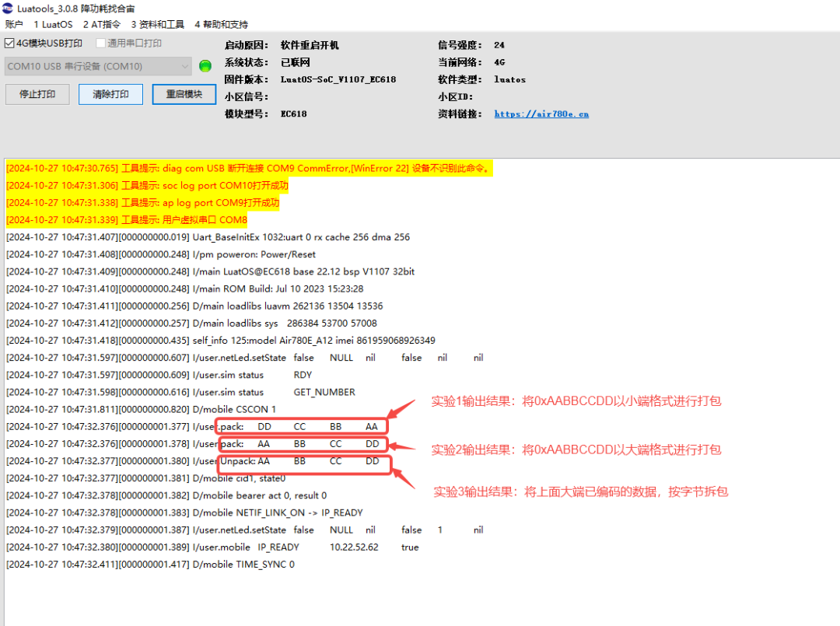Open the 2 AT指令 menu
Screen dimensions: 840x626
click(x=102, y=25)
